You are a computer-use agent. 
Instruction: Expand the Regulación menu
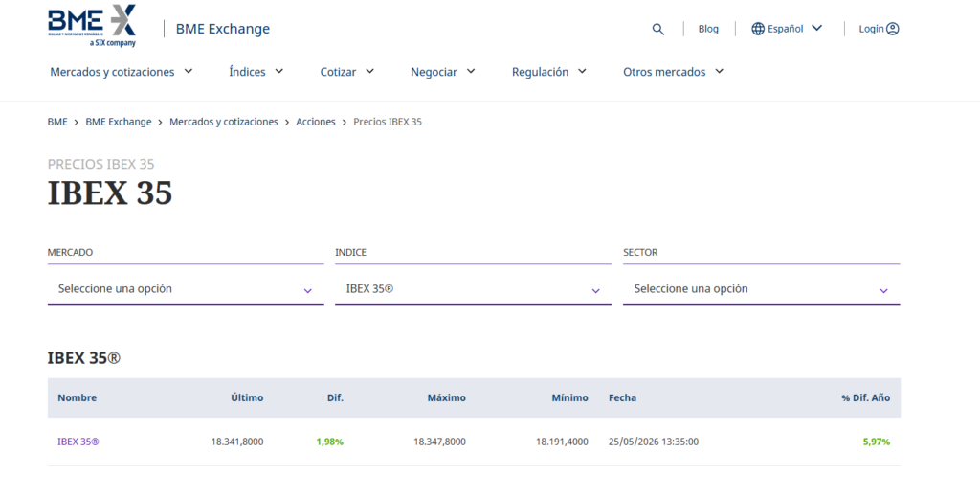[x=549, y=72]
